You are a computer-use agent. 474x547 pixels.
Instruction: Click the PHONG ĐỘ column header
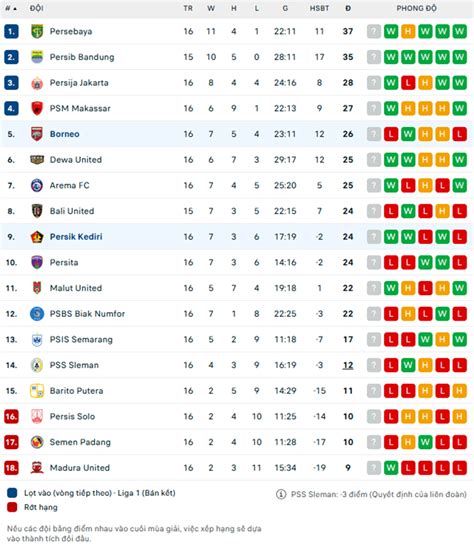pos(416,8)
